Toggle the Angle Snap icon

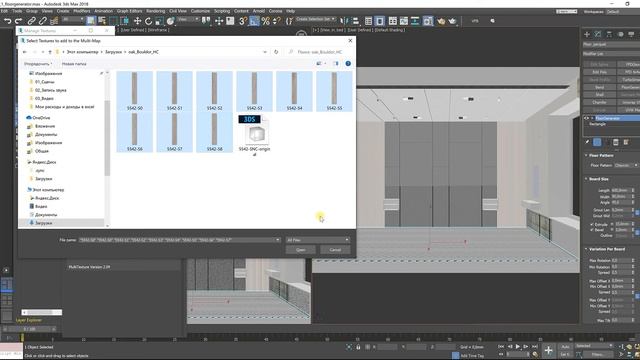coord(254,21)
